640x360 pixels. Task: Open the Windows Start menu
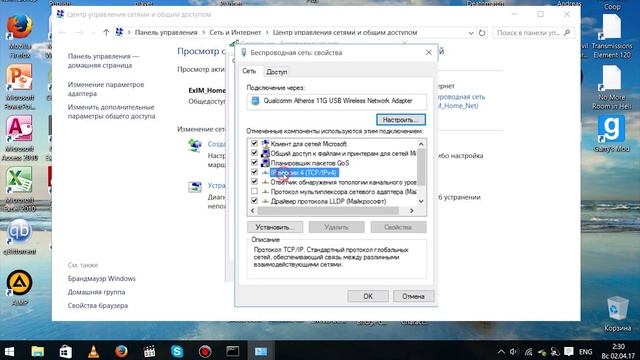point(9,351)
